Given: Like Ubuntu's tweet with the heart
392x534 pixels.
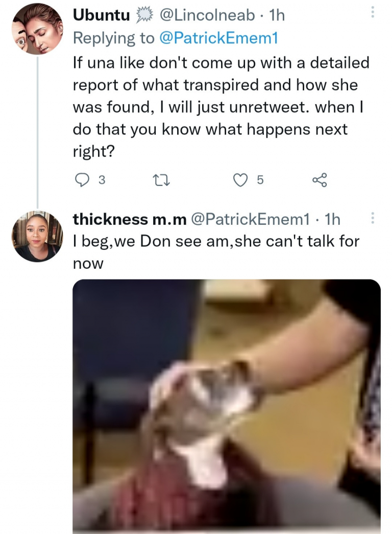Looking at the screenshot, I should pyautogui.click(x=239, y=179).
